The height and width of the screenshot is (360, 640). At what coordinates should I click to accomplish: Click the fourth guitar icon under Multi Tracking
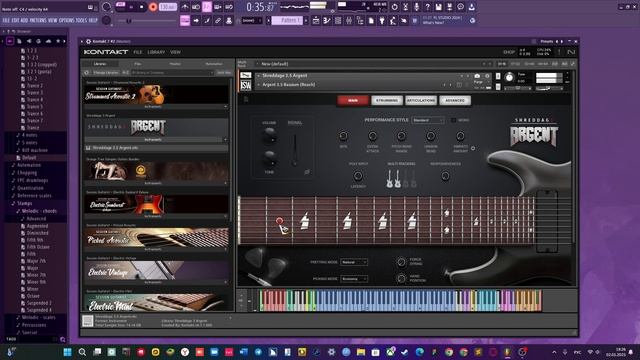point(413,179)
